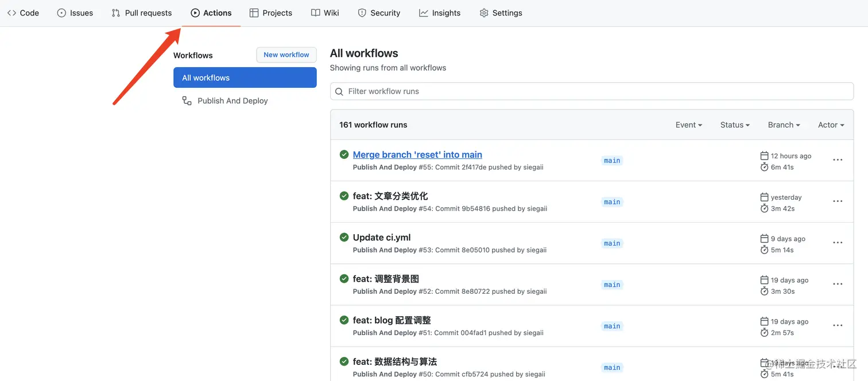Click main branch label on run #51

click(x=612, y=325)
